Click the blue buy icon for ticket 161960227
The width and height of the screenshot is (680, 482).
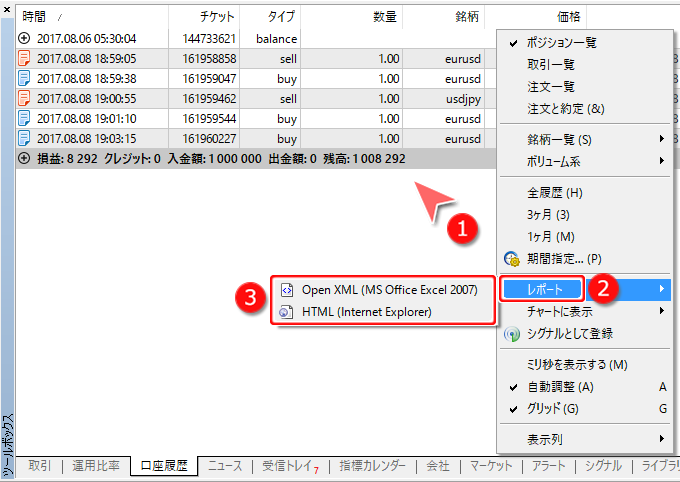(24, 138)
